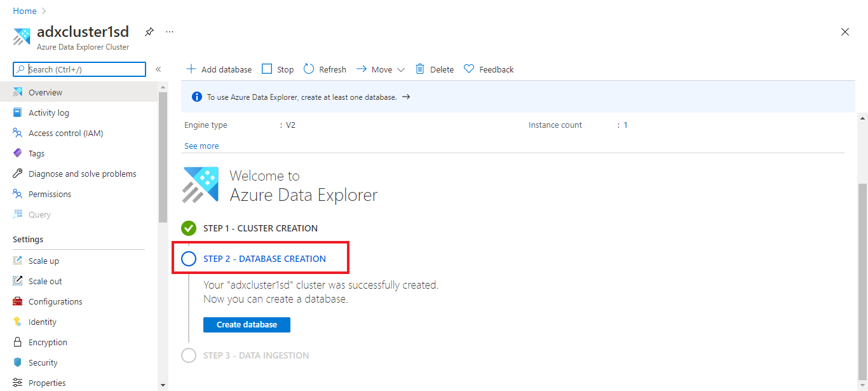
Task: Click Add database plus icon
Action: pos(190,69)
